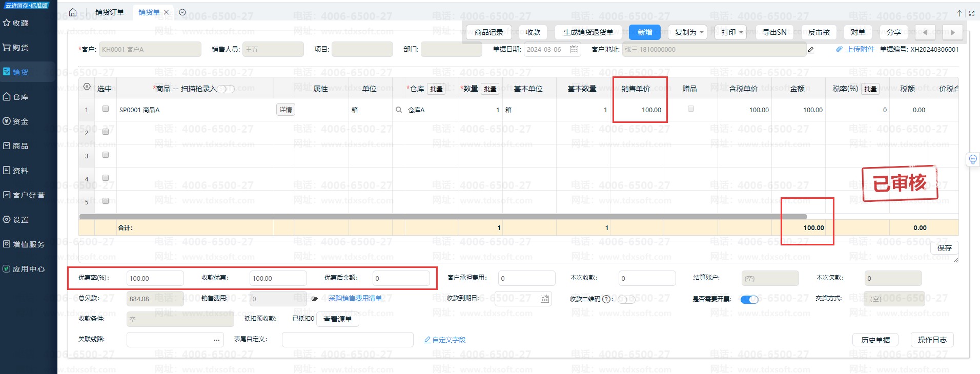Open the 销售费用 folder icon
980x374 pixels.
coord(315,299)
